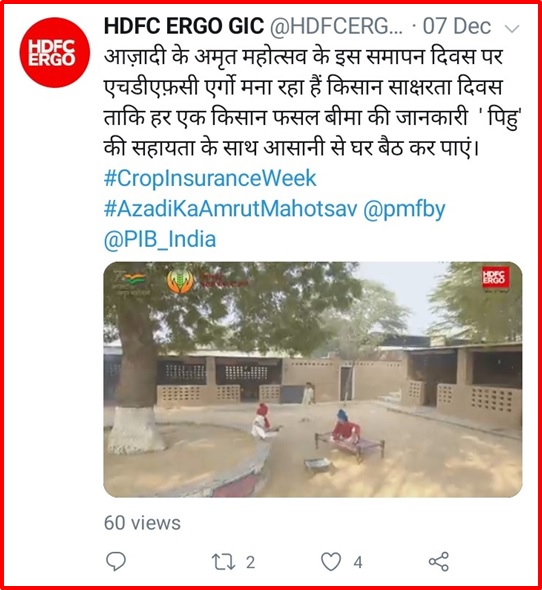Expand the tweet options chevron menu
Viewport: 542px width, 590px height.
(512, 29)
